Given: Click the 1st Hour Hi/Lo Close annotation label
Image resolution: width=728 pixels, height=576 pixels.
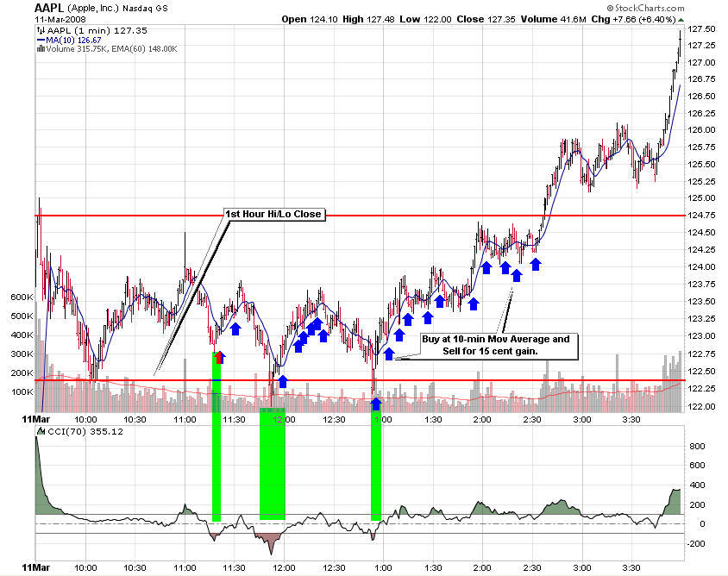Looking at the screenshot, I should point(273,214).
